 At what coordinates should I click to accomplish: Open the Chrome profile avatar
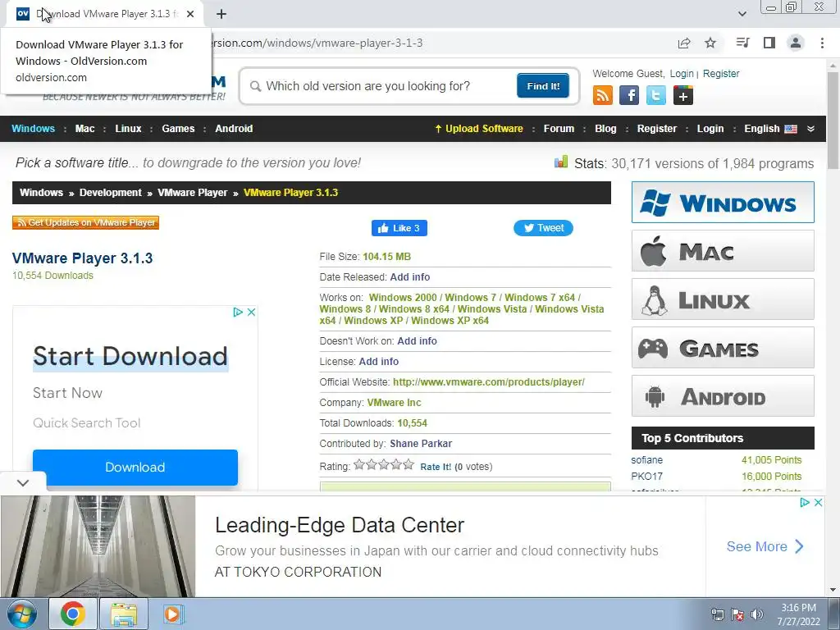(x=796, y=43)
